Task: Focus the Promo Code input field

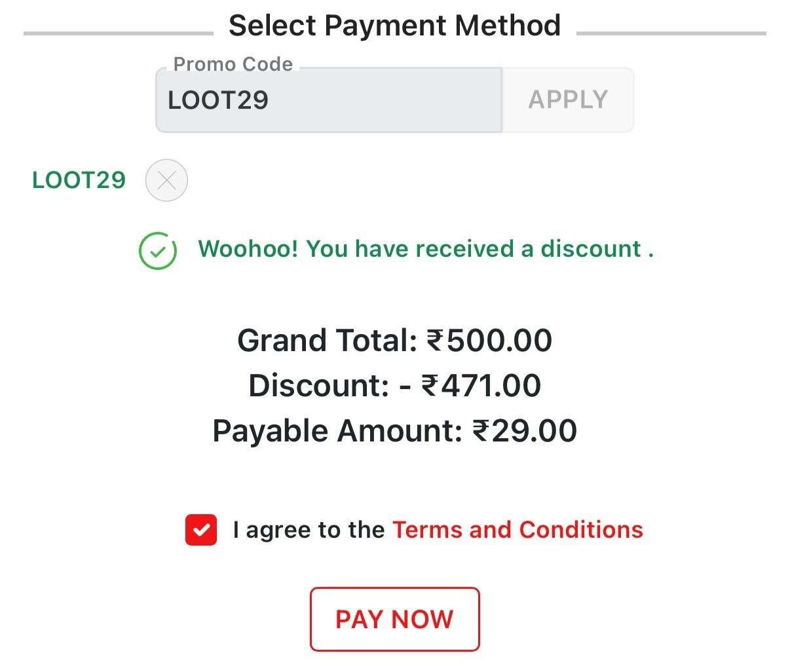Action: [328, 100]
